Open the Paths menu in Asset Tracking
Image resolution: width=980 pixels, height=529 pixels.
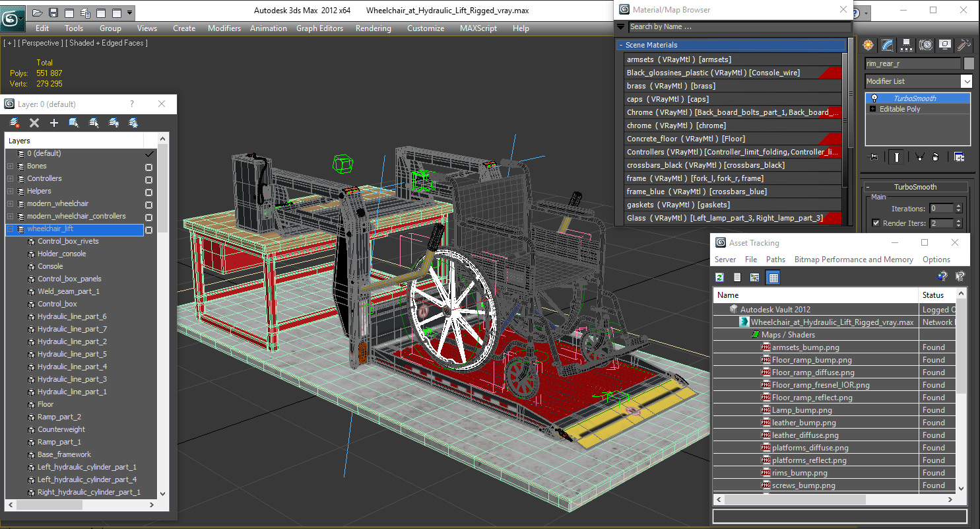pyautogui.click(x=775, y=260)
